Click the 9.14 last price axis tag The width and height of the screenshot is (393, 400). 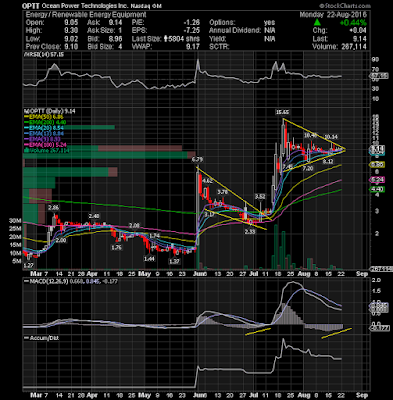coord(378,148)
